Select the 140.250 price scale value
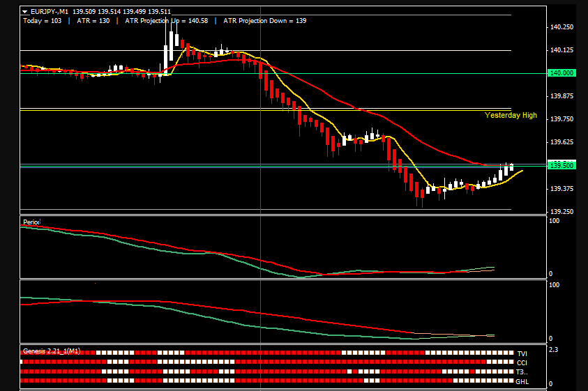 (x=561, y=27)
